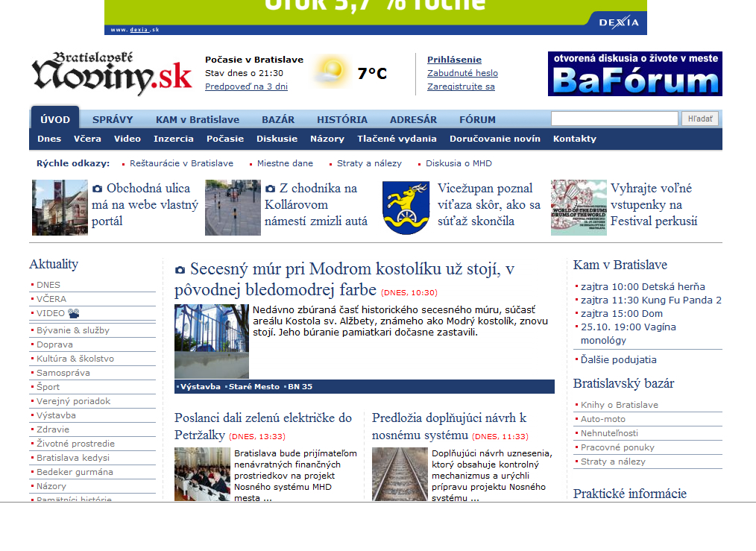Open quick link Miestne dane
The image size is (756, 551).
(x=285, y=163)
